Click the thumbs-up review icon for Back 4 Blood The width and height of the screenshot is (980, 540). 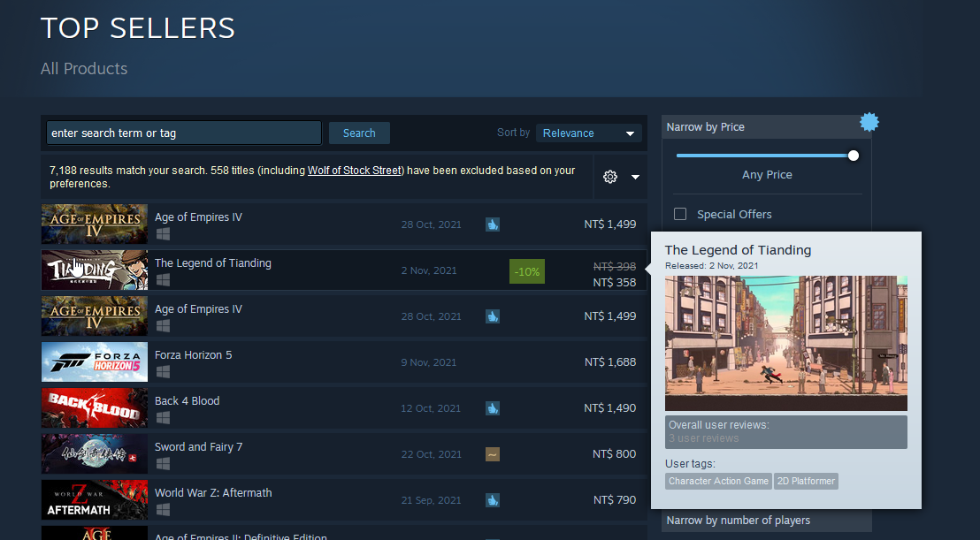click(493, 408)
